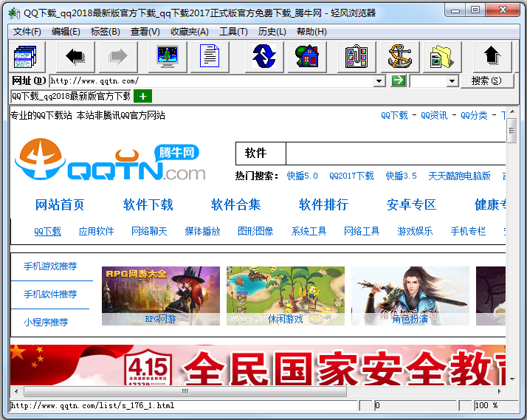527x420 pixels.
Task: Open the 游戏娱乐 subcategory
Action: [x=415, y=231]
